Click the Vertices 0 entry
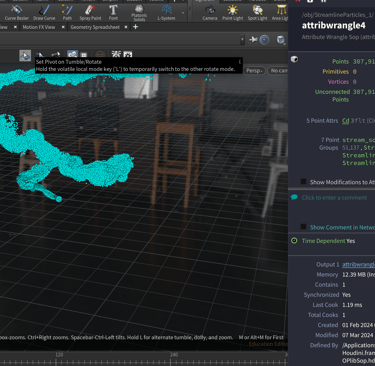The image size is (375, 366). (342, 82)
